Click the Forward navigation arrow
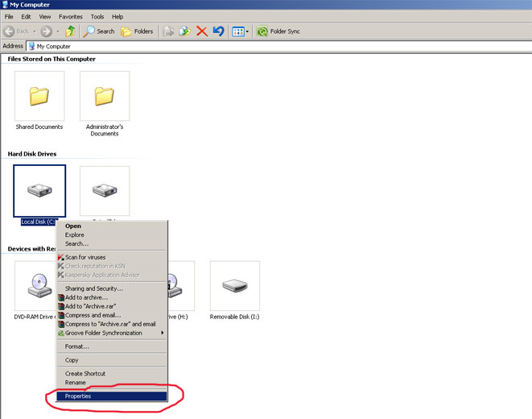This screenshot has height=419, width=532. [47, 31]
